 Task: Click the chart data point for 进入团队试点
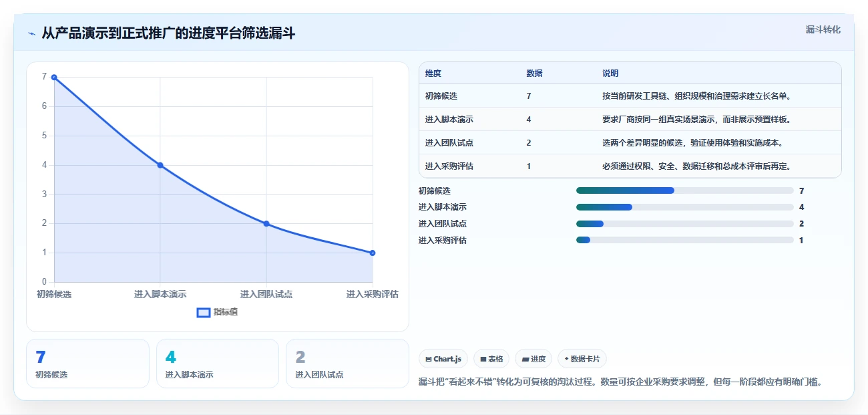[x=266, y=224]
